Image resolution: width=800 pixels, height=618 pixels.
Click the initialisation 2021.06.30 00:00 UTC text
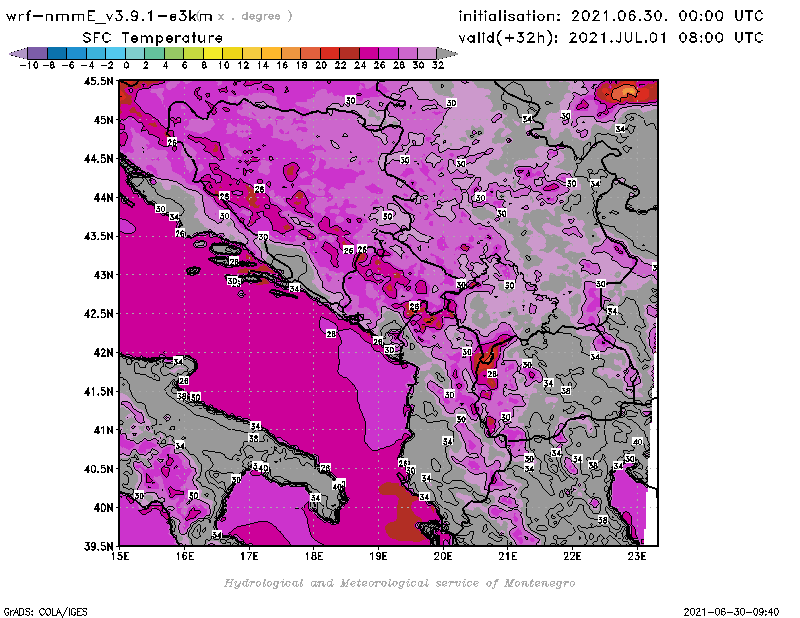[x=611, y=16]
